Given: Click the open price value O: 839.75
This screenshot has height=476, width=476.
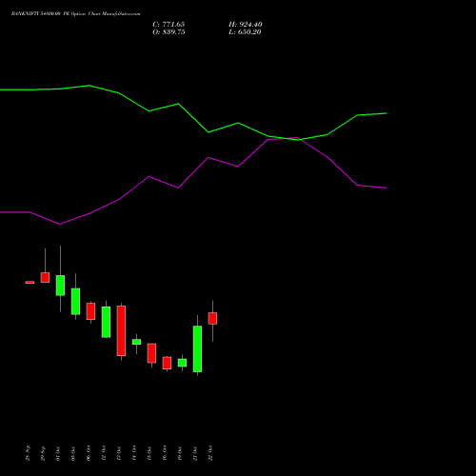Looking at the screenshot, I should (x=169, y=32).
